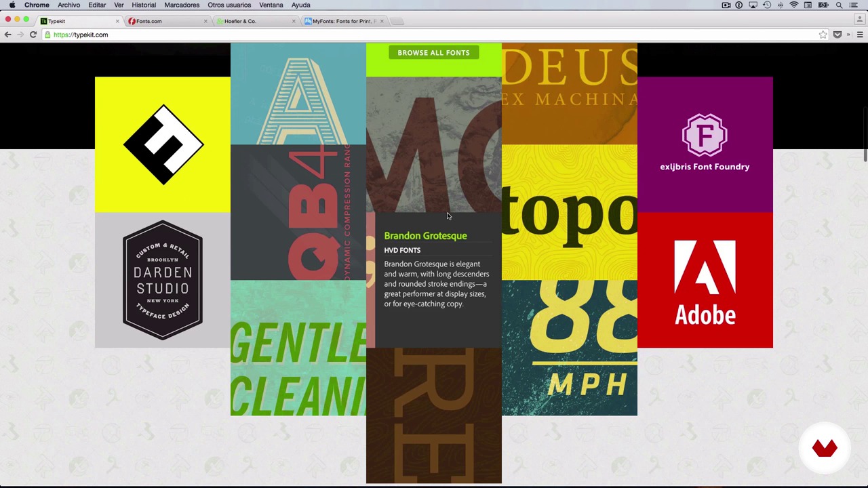This screenshot has width=868, height=488.
Task: Open the Darden Studio foundry tile
Action: click(x=163, y=280)
